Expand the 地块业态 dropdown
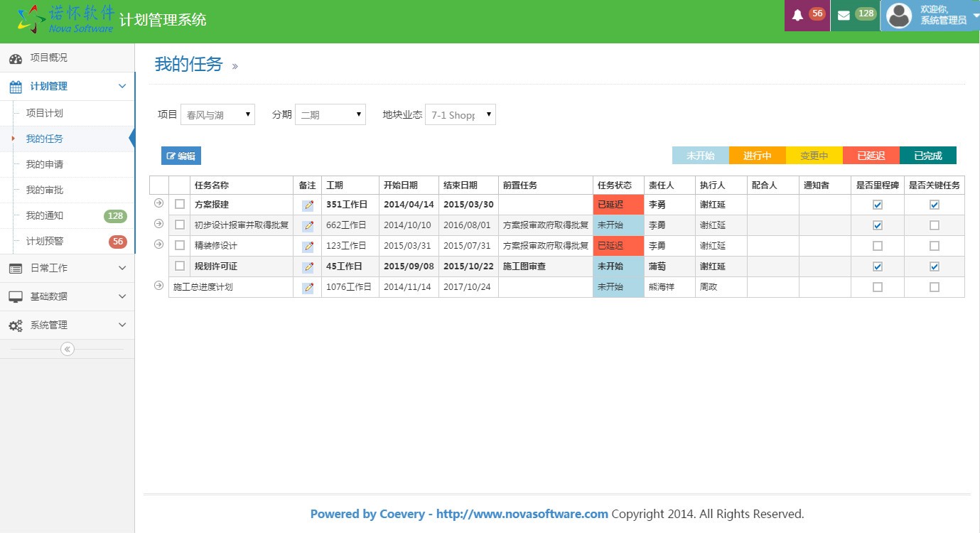980x533 pixels. [x=460, y=114]
